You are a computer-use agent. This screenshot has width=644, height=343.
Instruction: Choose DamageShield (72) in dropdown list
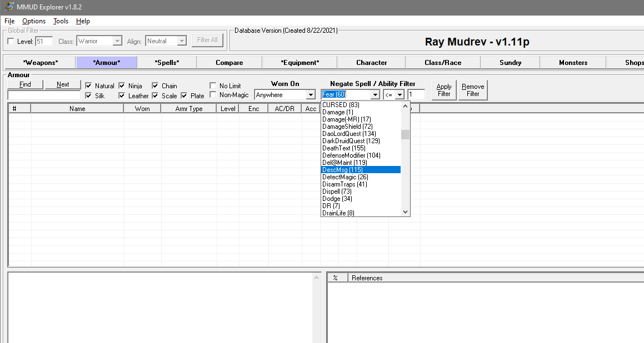pyautogui.click(x=347, y=127)
